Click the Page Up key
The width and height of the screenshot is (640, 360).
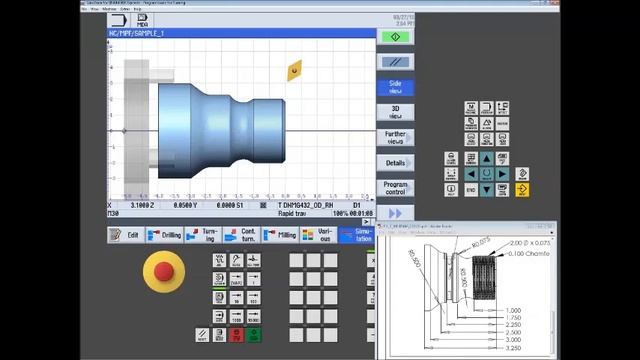502,158
